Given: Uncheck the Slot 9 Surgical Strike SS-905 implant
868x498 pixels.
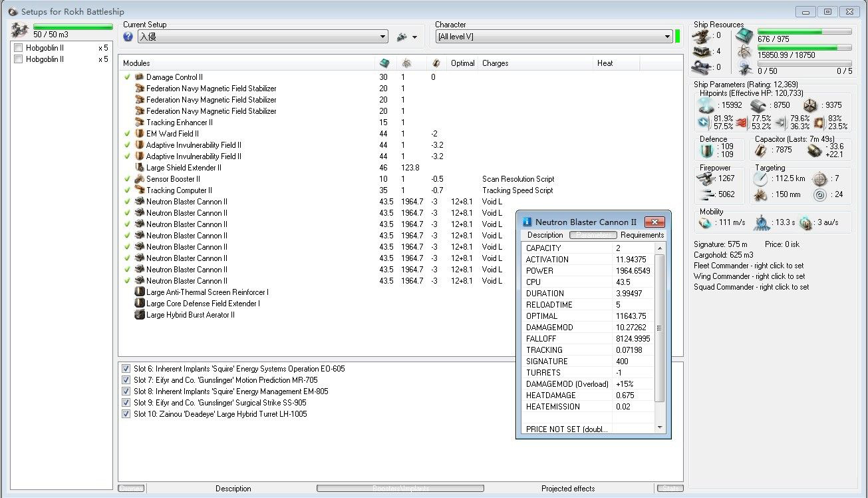Looking at the screenshot, I should (126, 403).
